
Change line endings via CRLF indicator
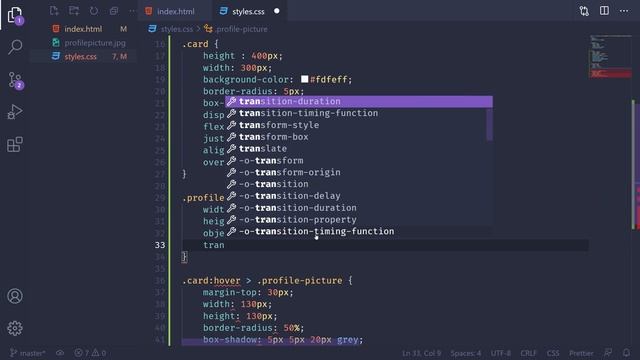(x=528, y=353)
